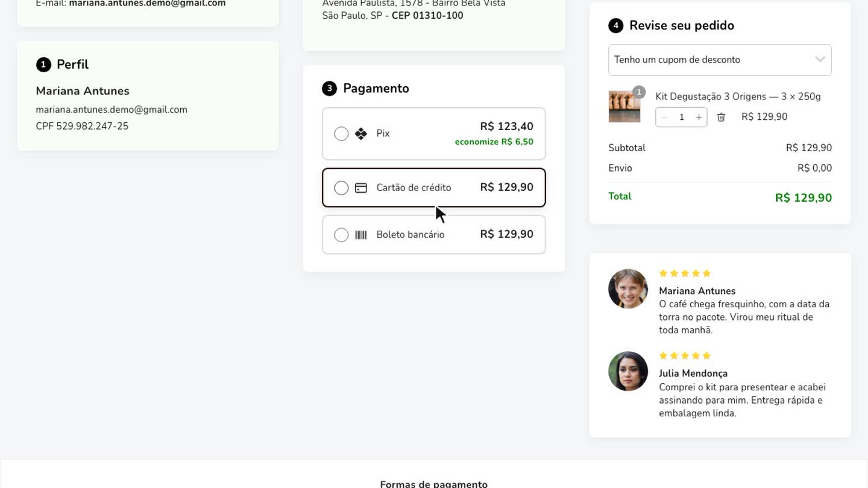
Task: Click the Formas de pagamento footer heading
Action: click(433, 484)
